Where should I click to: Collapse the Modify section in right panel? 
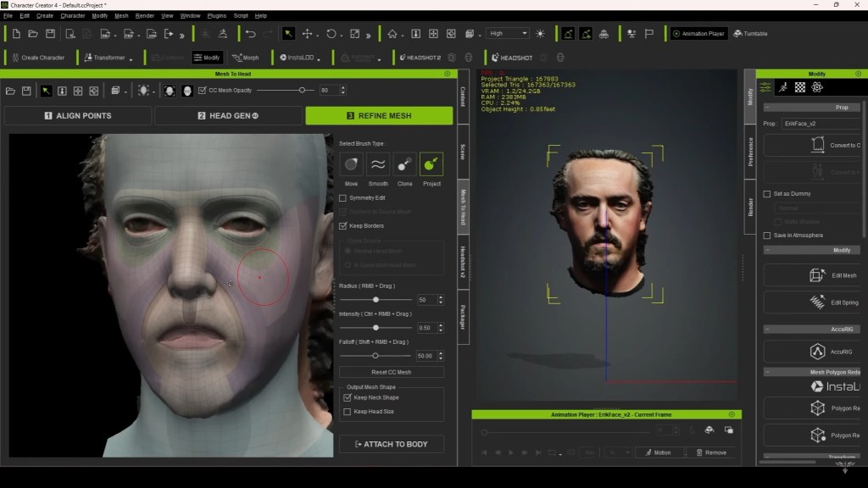click(767, 250)
